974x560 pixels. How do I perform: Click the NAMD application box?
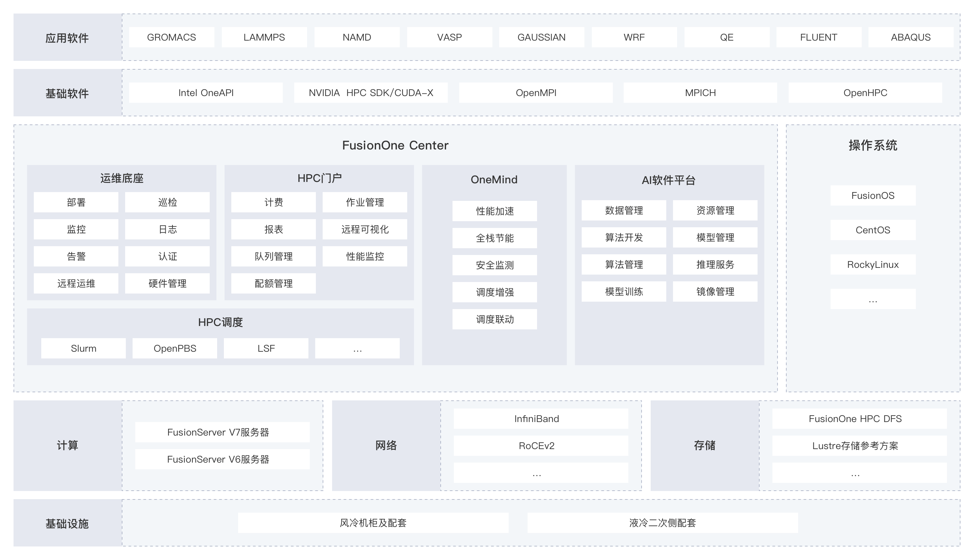point(357,37)
